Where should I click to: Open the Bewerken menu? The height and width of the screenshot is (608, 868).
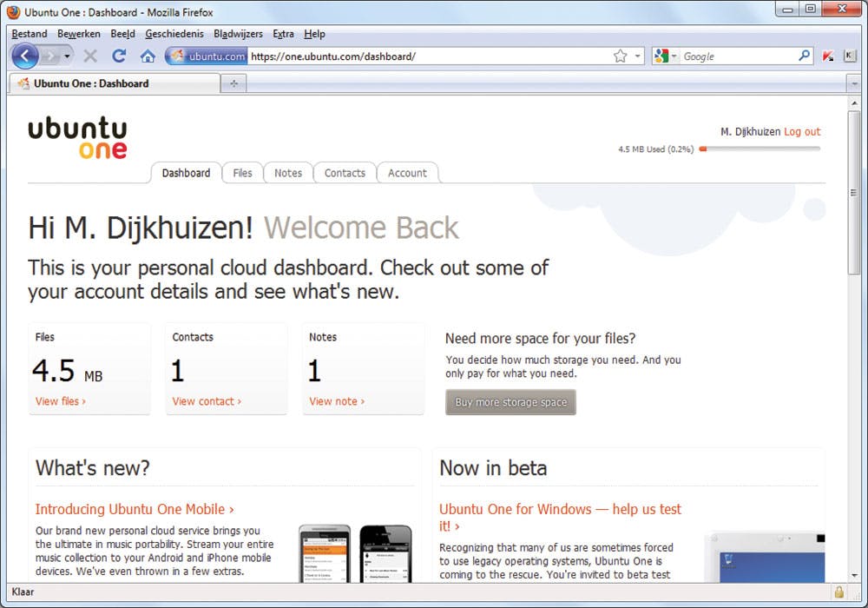79,34
